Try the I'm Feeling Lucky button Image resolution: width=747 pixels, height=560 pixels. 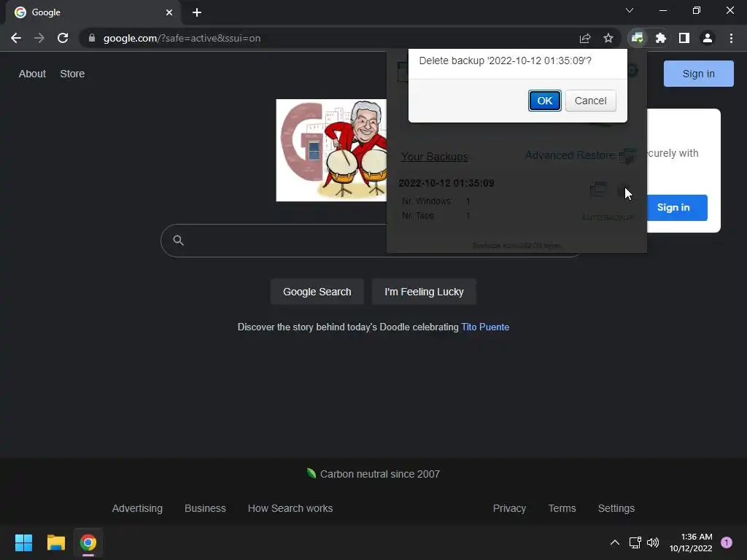(x=424, y=292)
